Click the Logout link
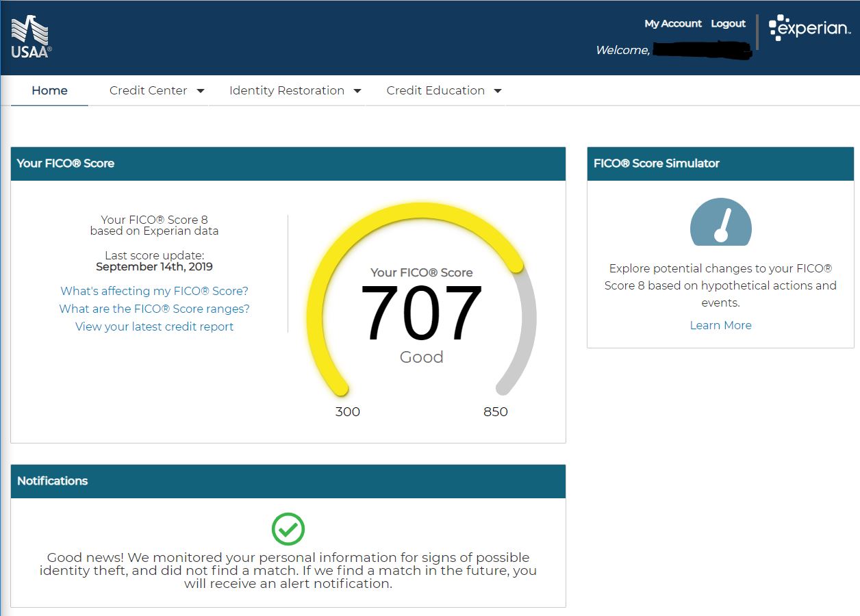The height and width of the screenshot is (616, 860). point(728,23)
